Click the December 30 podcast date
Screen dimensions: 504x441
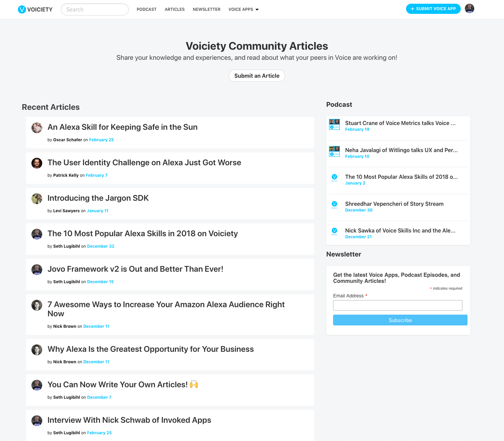coord(359,210)
